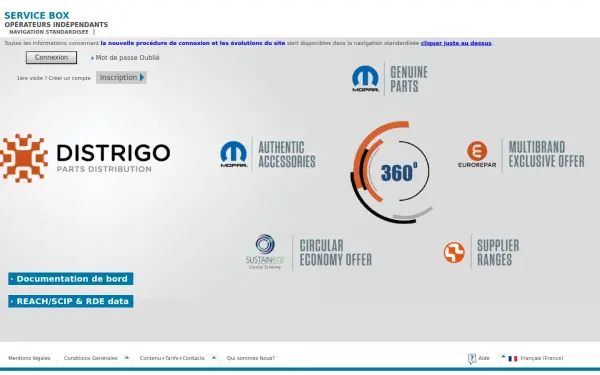Click the Inscription button

click(121, 77)
